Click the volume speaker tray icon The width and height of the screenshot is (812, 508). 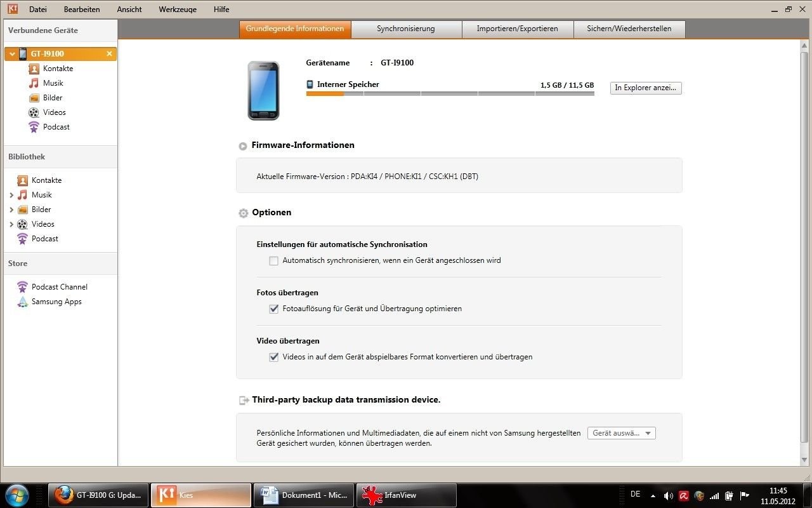[669, 495]
